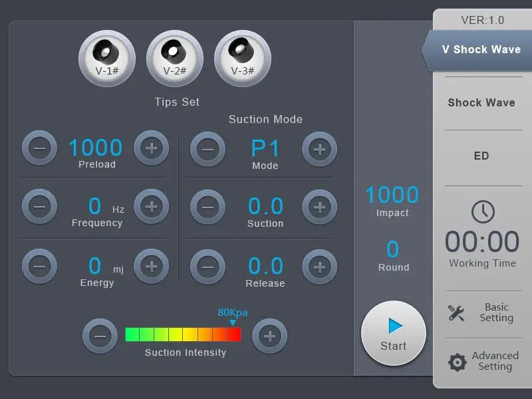Decrease the Energy in mj

[39, 266]
